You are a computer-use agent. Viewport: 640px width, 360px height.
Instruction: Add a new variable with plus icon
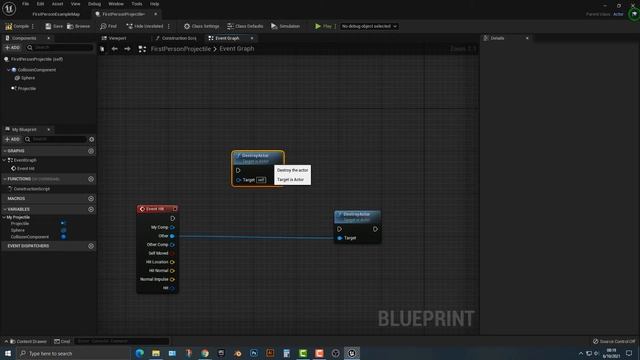(x=91, y=209)
